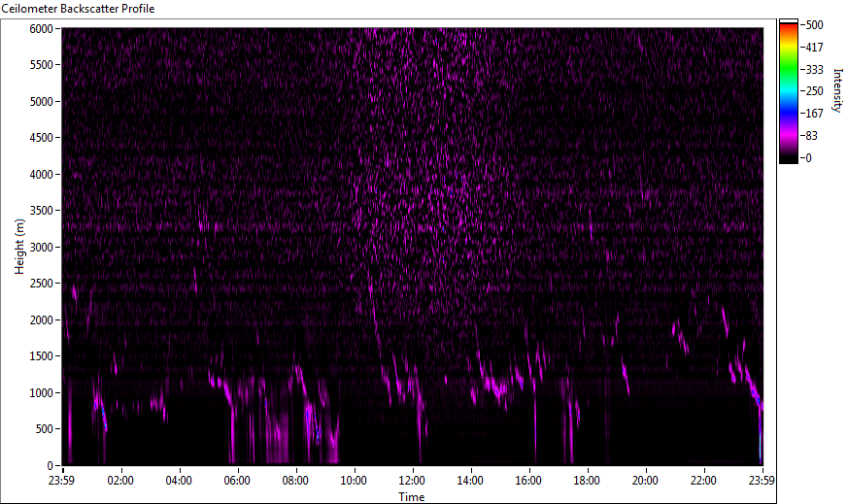The height and width of the screenshot is (504, 847).
Task: Click the 6000 height axis value
Action: (41, 28)
